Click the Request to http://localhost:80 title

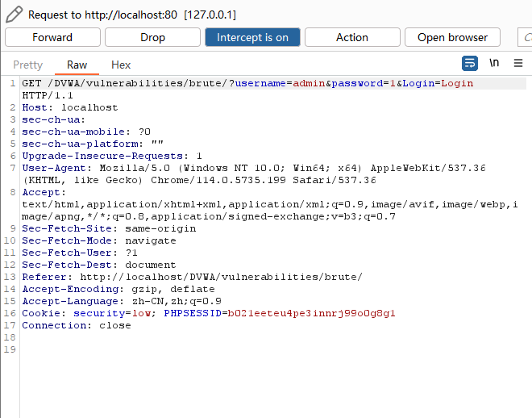tap(132, 15)
